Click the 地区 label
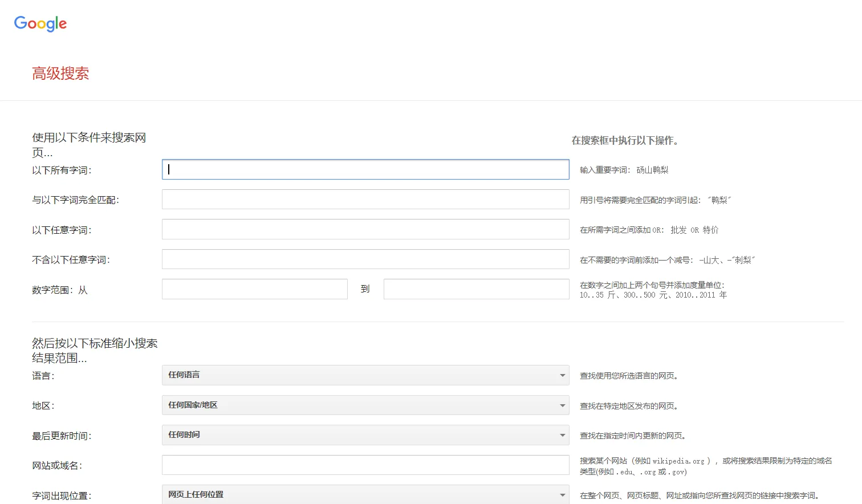Viewport: 862px width, 504px height. pos(43,406)
